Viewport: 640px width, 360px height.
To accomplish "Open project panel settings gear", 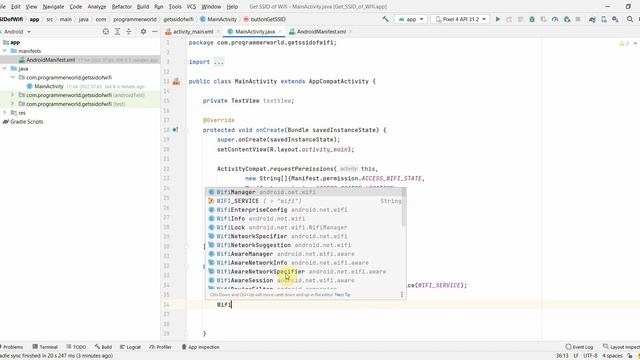I will tap(143, 31).
